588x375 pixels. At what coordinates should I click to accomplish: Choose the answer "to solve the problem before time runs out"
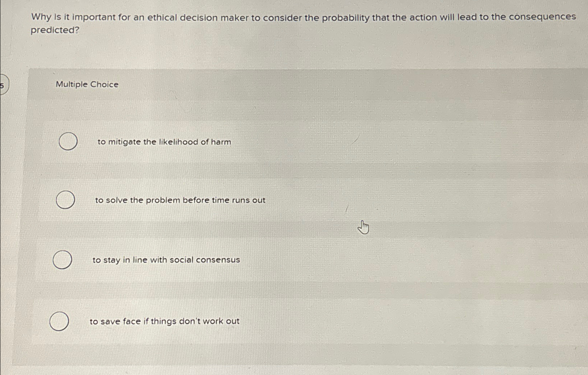[180, 200]
